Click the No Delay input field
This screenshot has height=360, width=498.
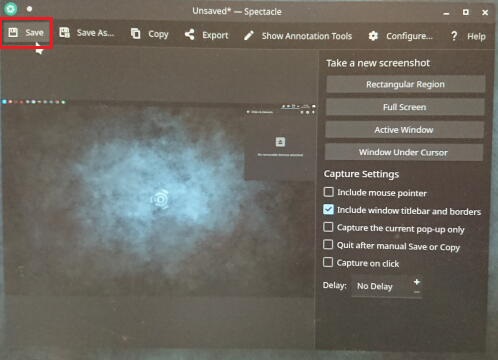(381, 286)
